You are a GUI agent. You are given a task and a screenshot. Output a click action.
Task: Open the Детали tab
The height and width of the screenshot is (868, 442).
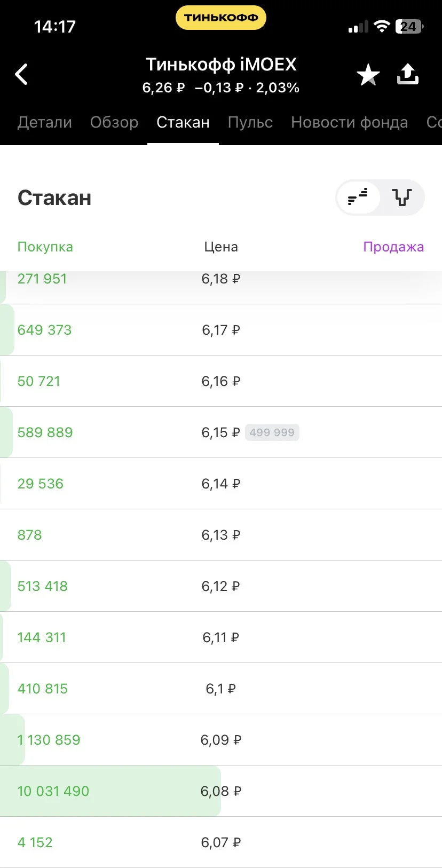tap(45, 122)
